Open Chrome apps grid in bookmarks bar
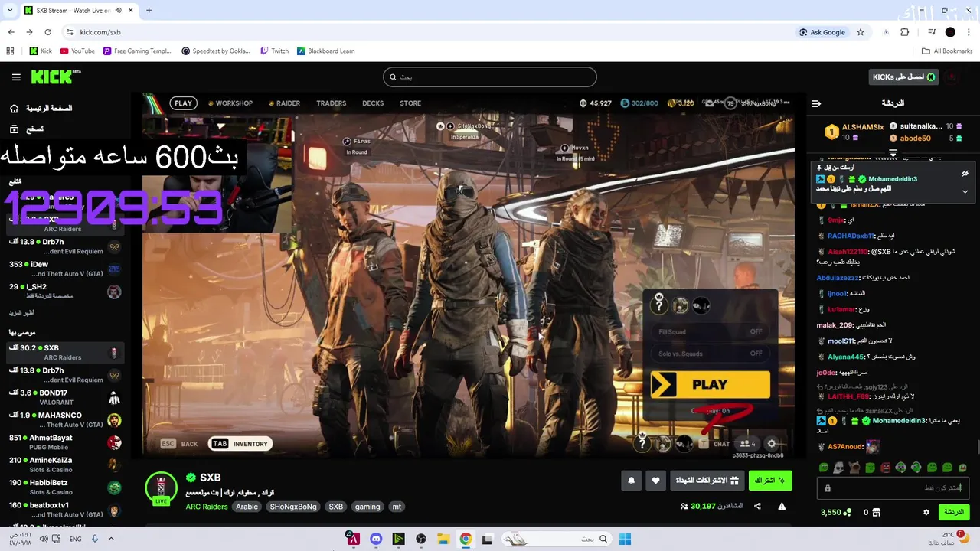This screenshot has height=551, width=980. point(10,51)
